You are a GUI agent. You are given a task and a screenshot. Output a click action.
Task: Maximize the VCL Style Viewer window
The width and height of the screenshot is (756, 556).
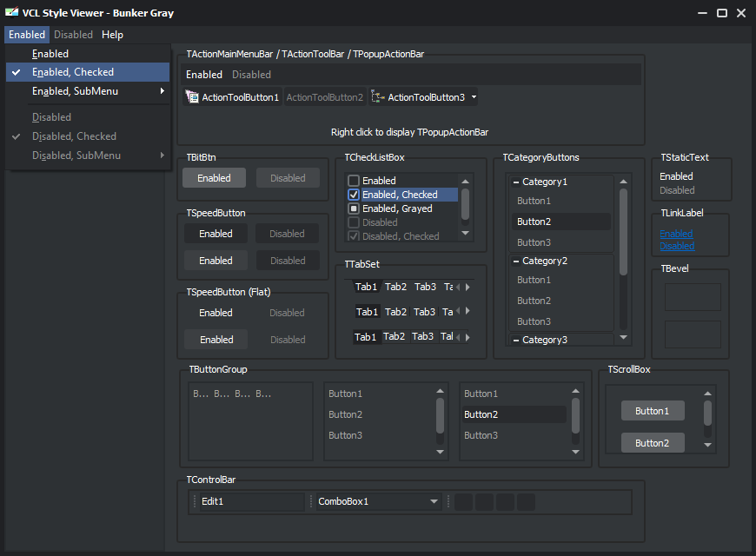722,13
